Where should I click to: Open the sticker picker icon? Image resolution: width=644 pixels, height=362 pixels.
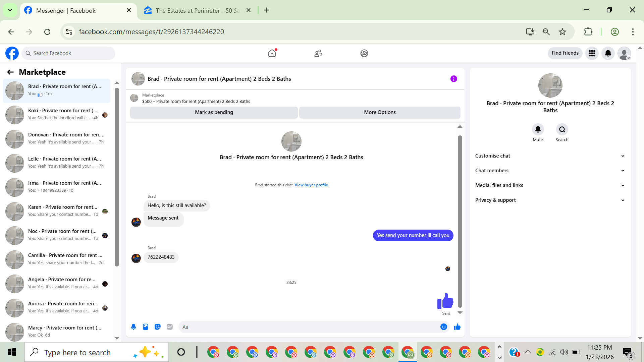[158, 327]
